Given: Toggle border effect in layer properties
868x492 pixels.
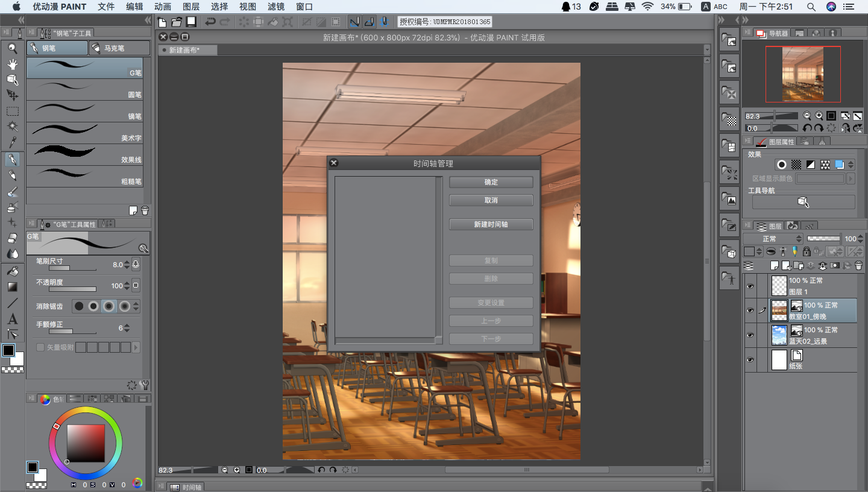Looking at the screenshot, I should pyautogui.click(x=781, y=165).
